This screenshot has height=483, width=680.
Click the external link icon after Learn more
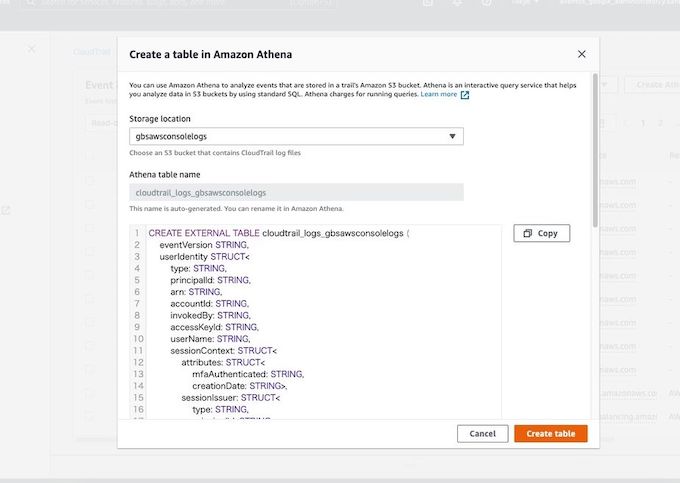(x=465, y=95)
